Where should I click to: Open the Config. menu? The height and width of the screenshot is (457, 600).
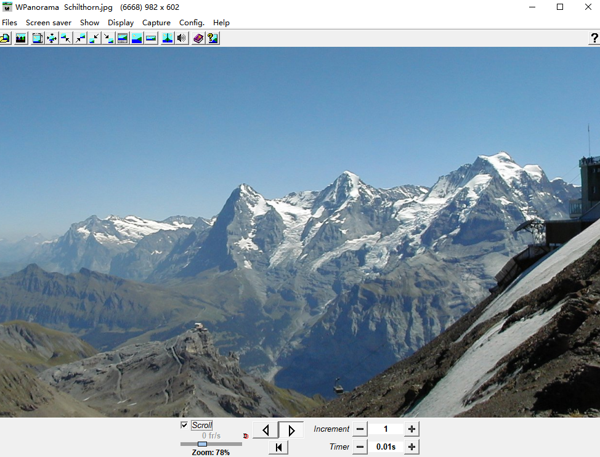(x=191, y=22)
